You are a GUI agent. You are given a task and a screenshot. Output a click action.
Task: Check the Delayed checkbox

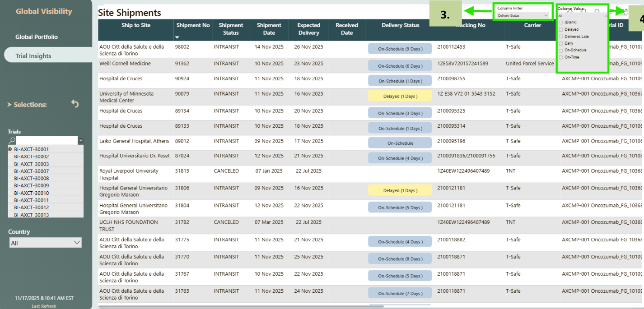[x=561, y=29]
